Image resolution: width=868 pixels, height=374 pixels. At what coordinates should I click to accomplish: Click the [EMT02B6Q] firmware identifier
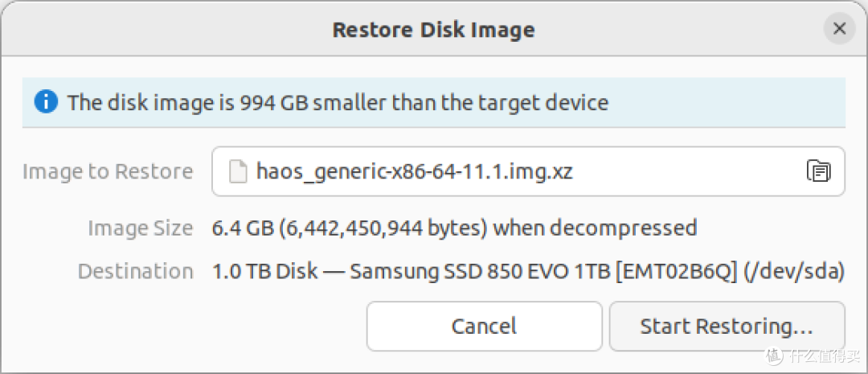coord(677,272)
